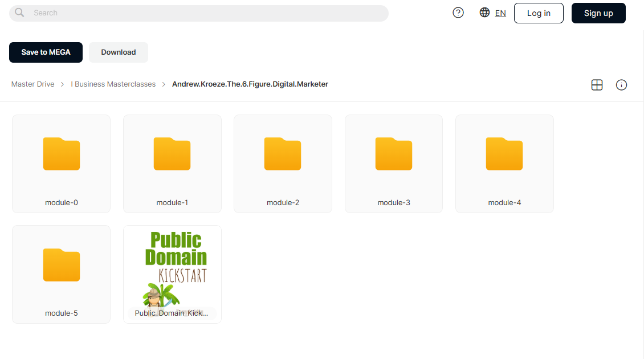The width and height of the screenshot is (644, 359).
Task: Click chevron after I Business Masterclasses
Action: [x=164, y=84]
